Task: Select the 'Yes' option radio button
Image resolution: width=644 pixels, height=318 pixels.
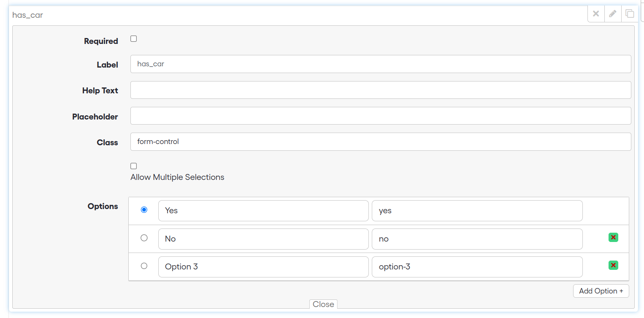Action: (x=144, y=209)
